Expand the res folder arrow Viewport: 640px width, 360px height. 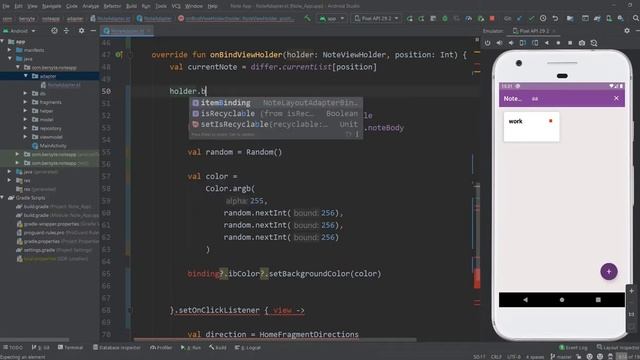(x=10, y=180)
